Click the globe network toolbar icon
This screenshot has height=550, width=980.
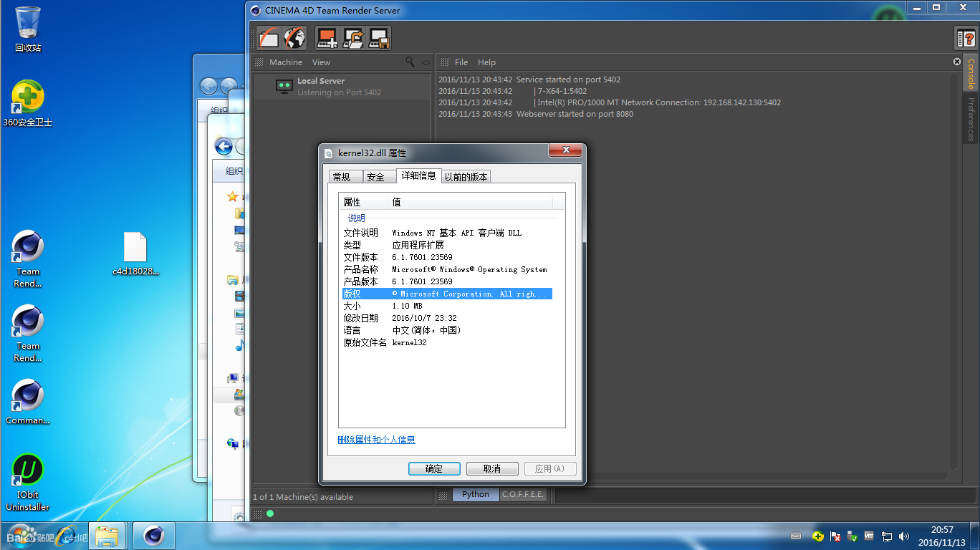click(294, 38)
